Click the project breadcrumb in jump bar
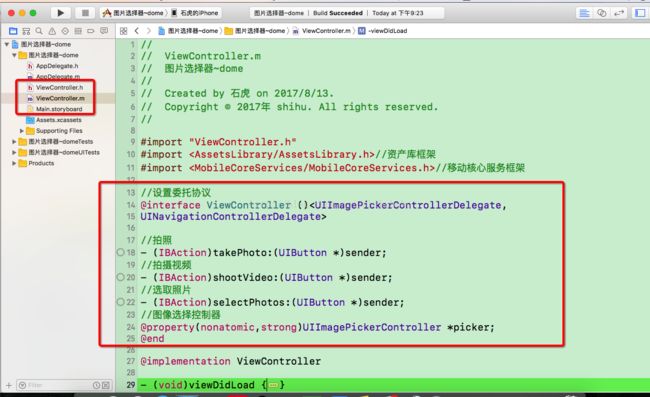Viewport: 650px width, 397px height. pos(188,31)
